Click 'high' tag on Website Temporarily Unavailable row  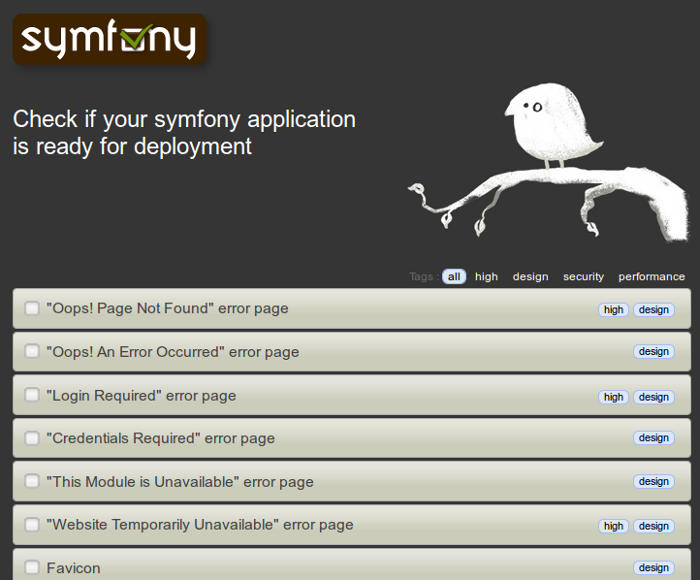click(613, 526)
